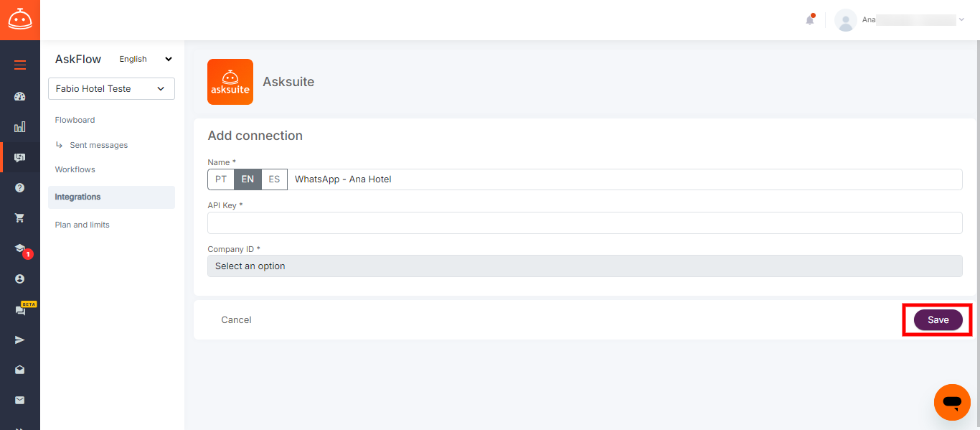
Task: Click the Name input field
Action: point(625,179)
